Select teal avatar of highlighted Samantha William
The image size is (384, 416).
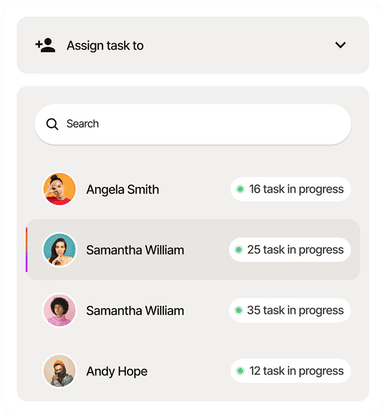click(59, 250)
